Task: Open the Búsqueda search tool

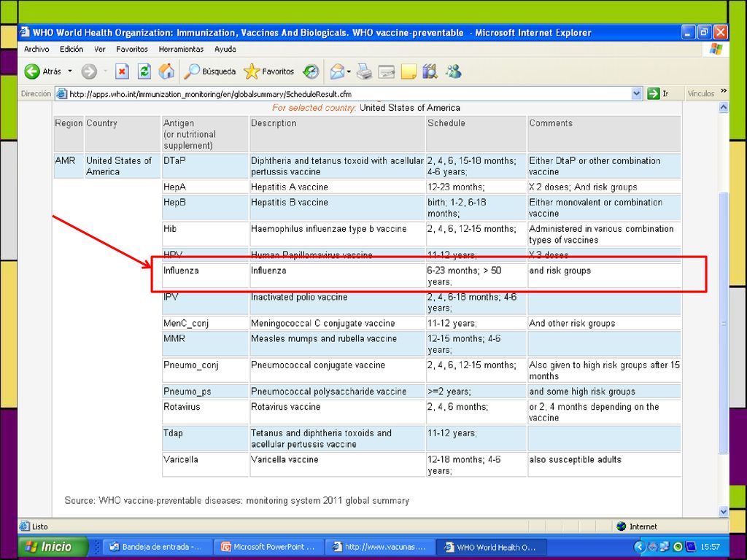Action: 210,71
